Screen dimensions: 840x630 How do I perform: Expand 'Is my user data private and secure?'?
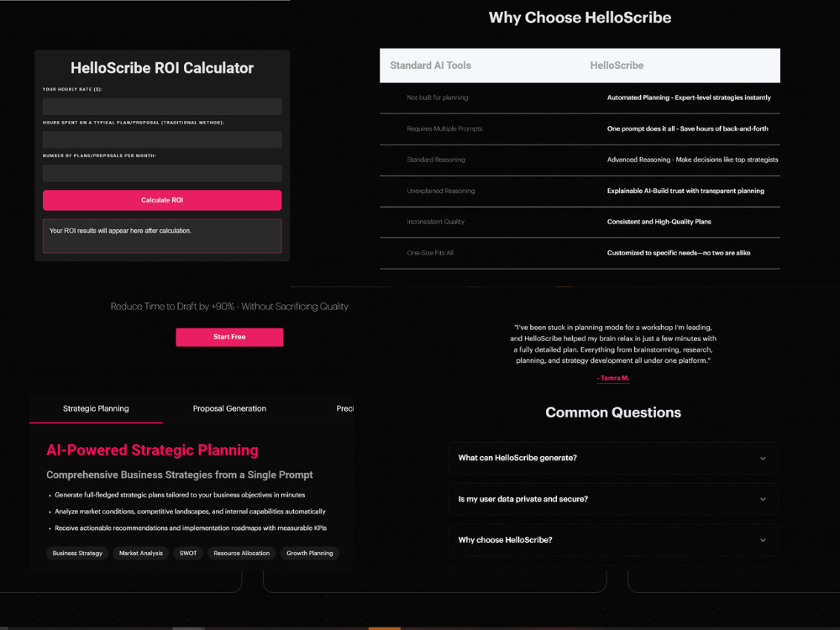[x=613, y=499]
